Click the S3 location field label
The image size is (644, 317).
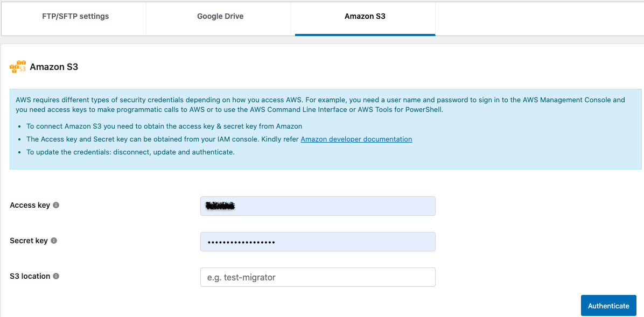[x=30, y=276]
